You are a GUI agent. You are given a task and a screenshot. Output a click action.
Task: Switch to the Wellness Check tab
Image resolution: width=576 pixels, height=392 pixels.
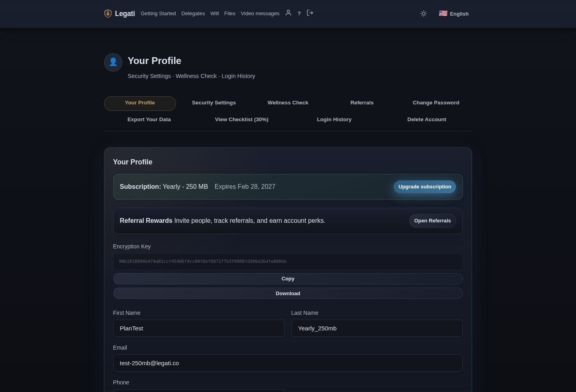pyautogui.click(x=288, y=103)
